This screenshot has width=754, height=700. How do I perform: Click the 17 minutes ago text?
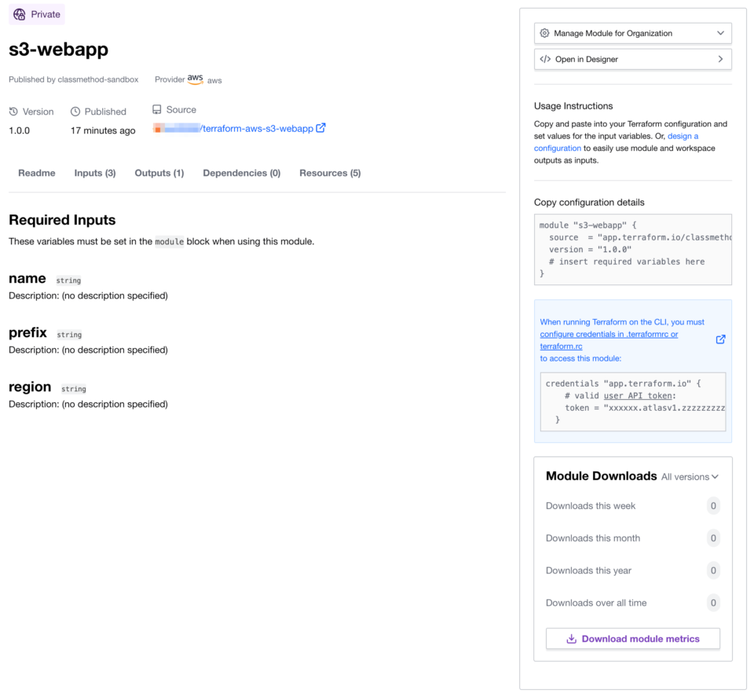[103, 130]
